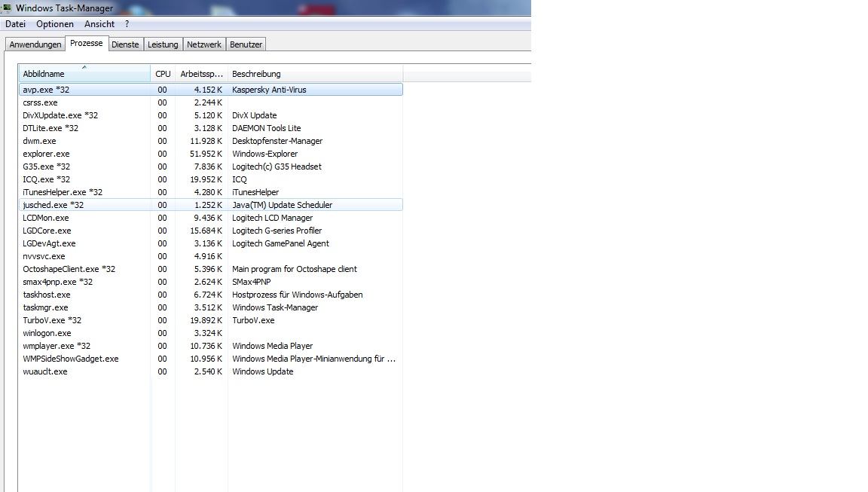This screenshot has width=868, height=492.
Task: Select the wuauclt.exe process
Action: tap(210, 371)
